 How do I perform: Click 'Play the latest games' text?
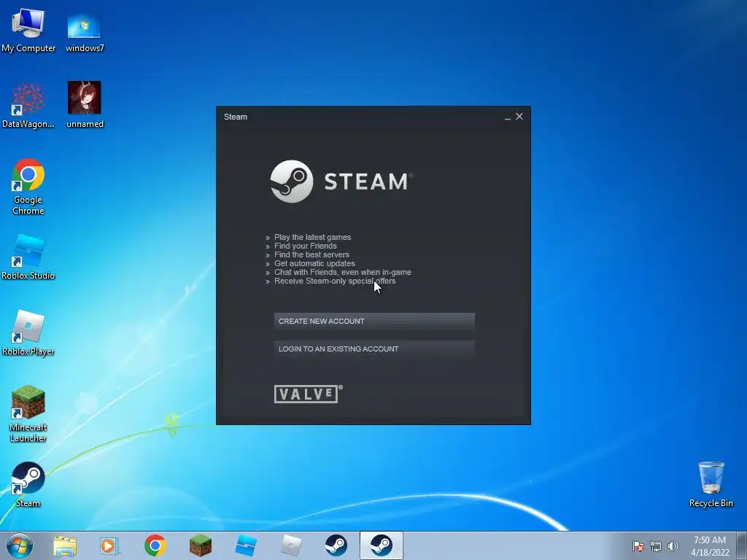[x=312, y=237]
